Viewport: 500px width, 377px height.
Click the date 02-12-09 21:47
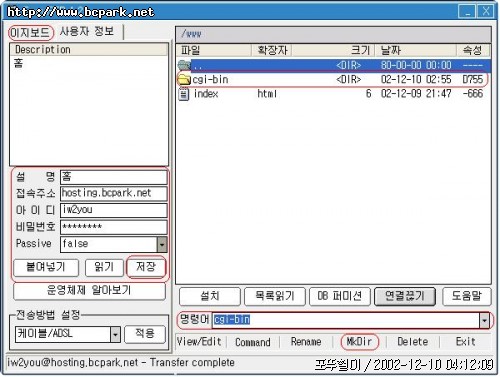click(x=416, y=94)
